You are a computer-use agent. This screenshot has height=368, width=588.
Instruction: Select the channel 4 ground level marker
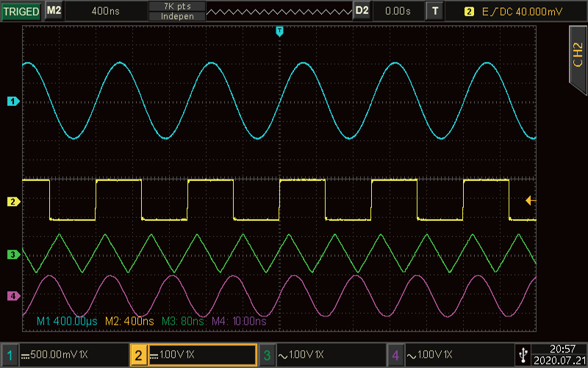pos(13,296)
